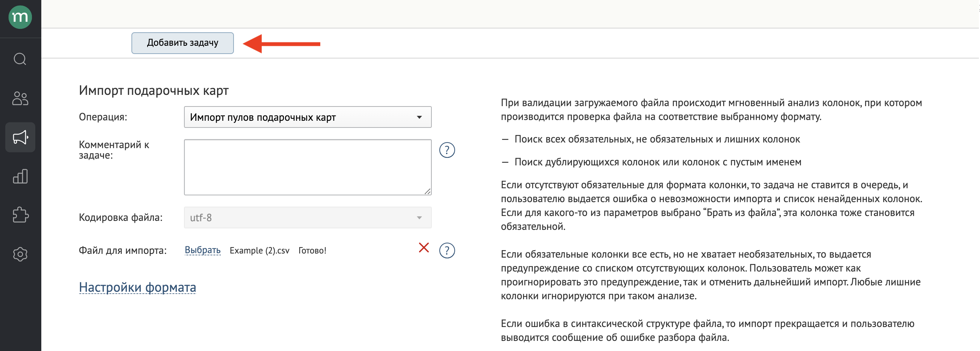980x351 pixels.
Task: Click the Готово! status text
Action: pyautogui.click(x=312, y=251)
